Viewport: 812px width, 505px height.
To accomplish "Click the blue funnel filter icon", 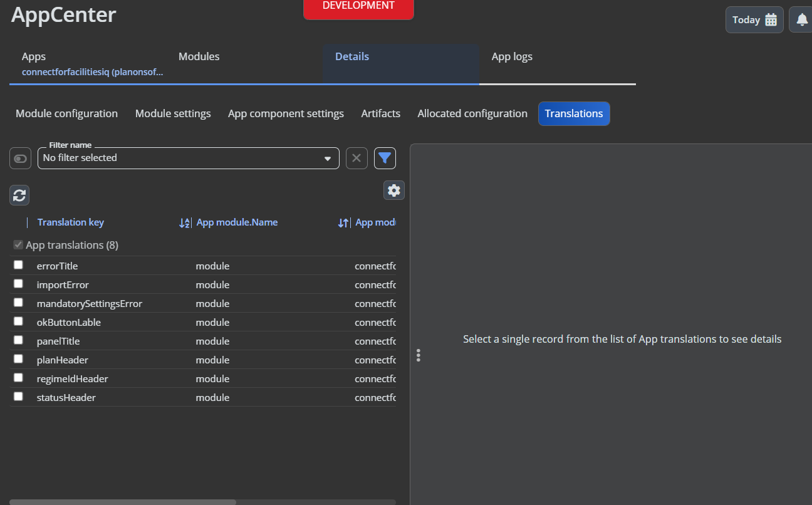I will [x=385, y=158].
